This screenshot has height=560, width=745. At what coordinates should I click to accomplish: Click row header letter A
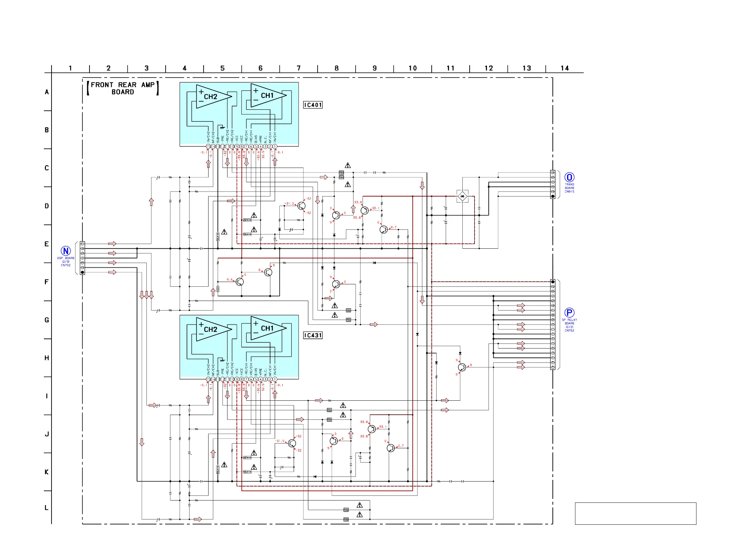47,92
